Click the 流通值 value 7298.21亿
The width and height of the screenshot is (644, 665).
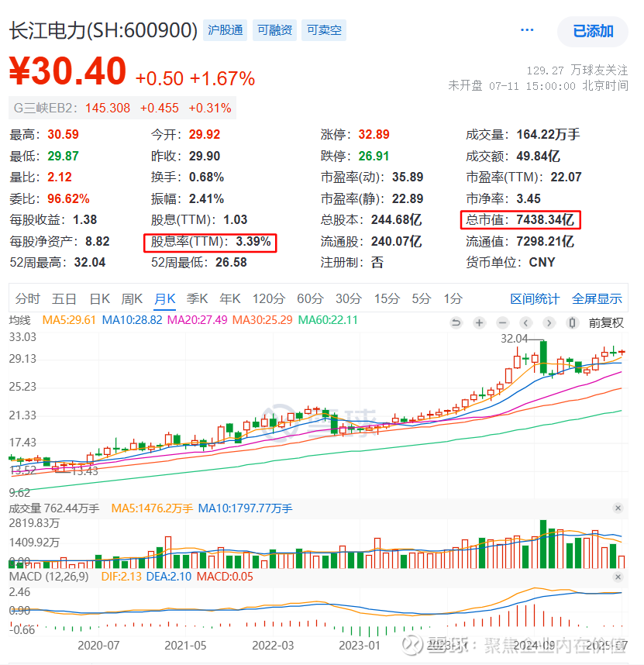coord(546,241)
